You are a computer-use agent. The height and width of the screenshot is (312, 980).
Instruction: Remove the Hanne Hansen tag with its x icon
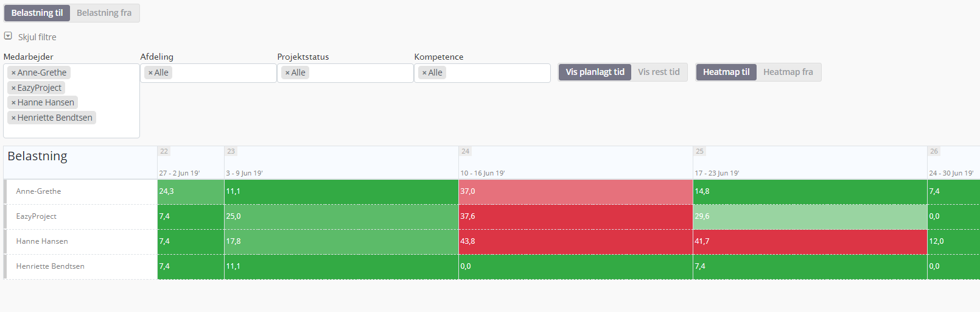click(x=13, y=103)
